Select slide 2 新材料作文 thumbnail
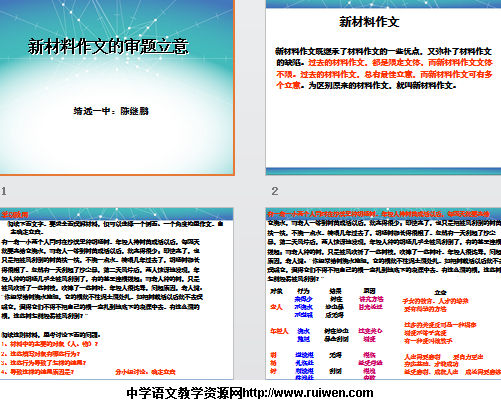 (383, 87)
